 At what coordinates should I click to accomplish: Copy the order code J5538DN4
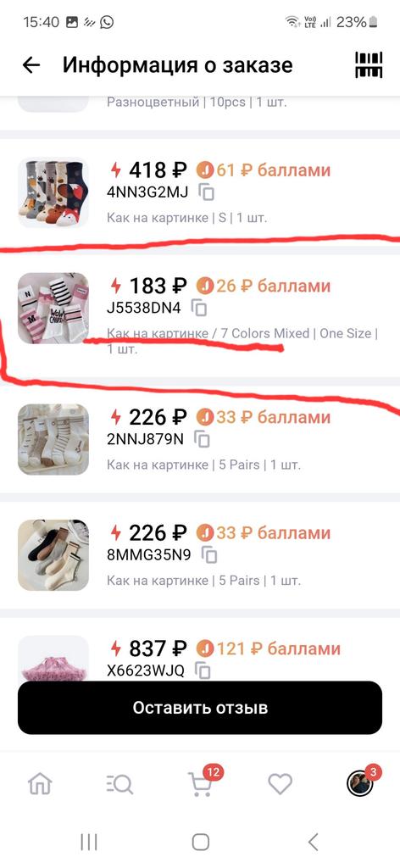pos(199,308)
